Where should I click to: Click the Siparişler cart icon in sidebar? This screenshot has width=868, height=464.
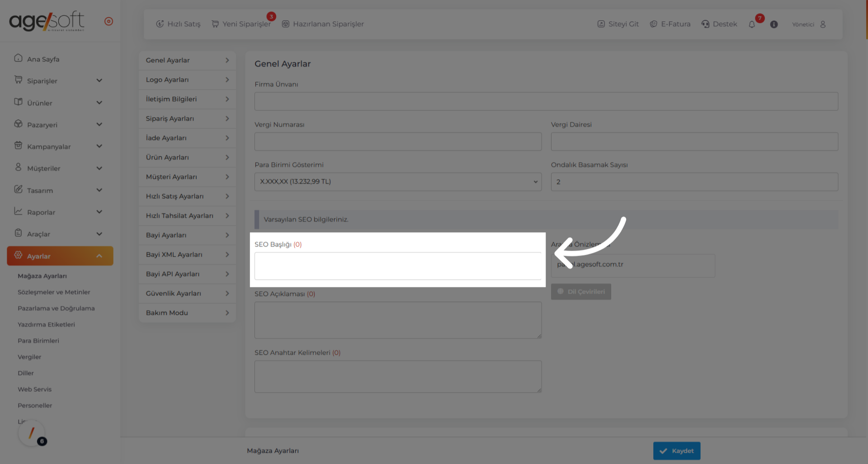tap(18, 80)
